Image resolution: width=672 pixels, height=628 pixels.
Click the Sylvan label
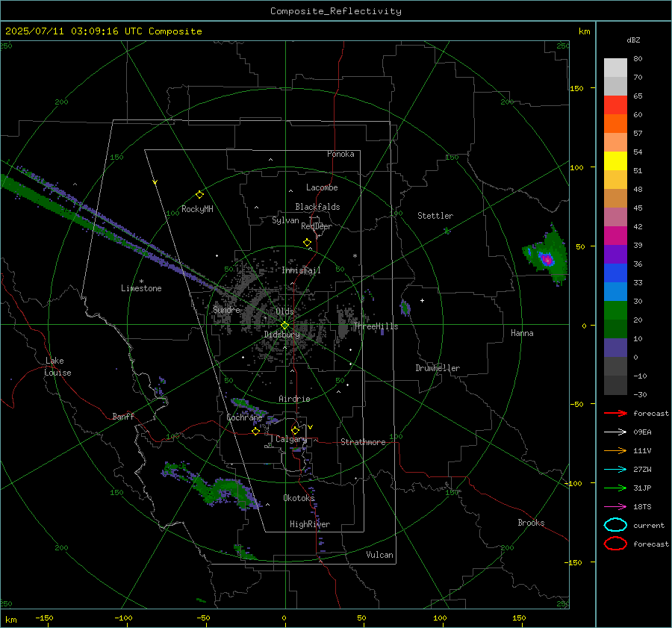[x=285, y=220]
